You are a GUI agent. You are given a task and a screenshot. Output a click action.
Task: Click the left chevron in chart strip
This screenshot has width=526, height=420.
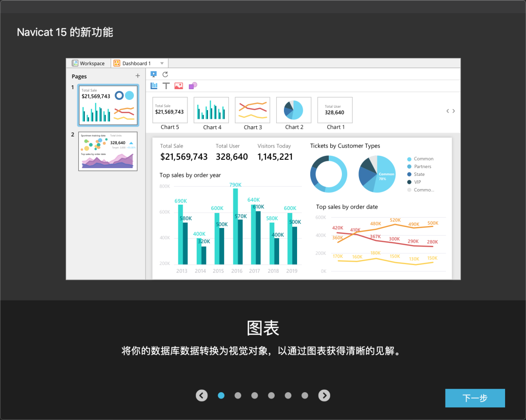[x=448, y=111]
